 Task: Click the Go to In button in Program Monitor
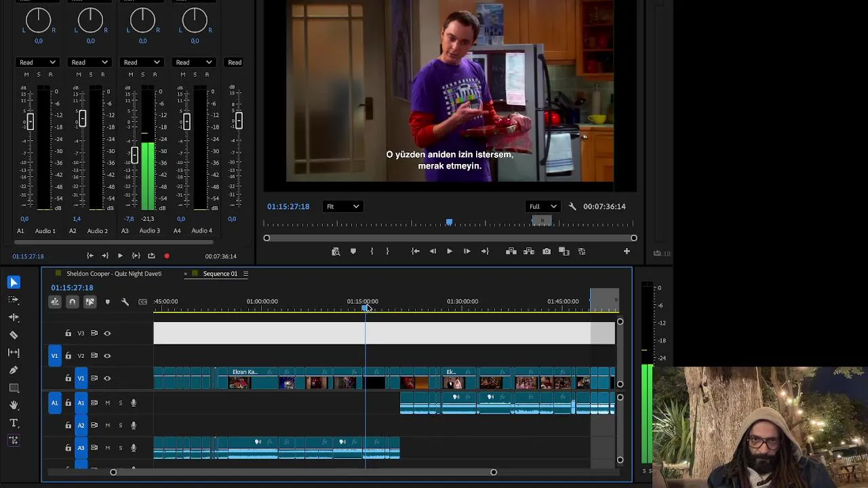coord(415,251)
